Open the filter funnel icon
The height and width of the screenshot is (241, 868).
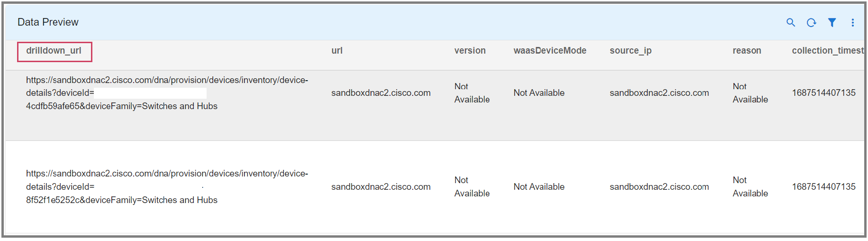click(x=832, y=22)
